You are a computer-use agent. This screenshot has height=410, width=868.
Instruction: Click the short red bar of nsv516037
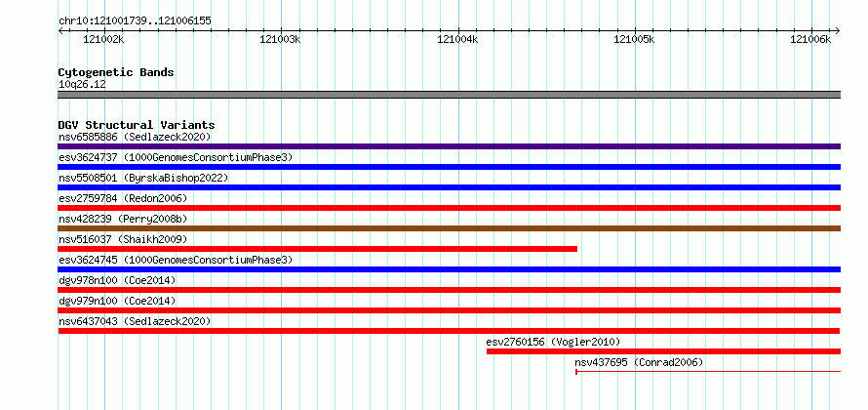(x=318, y=249)
